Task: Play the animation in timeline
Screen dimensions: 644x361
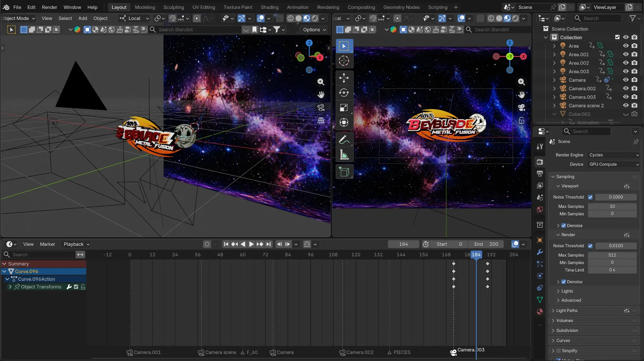Action: click(x=251, y=244)
